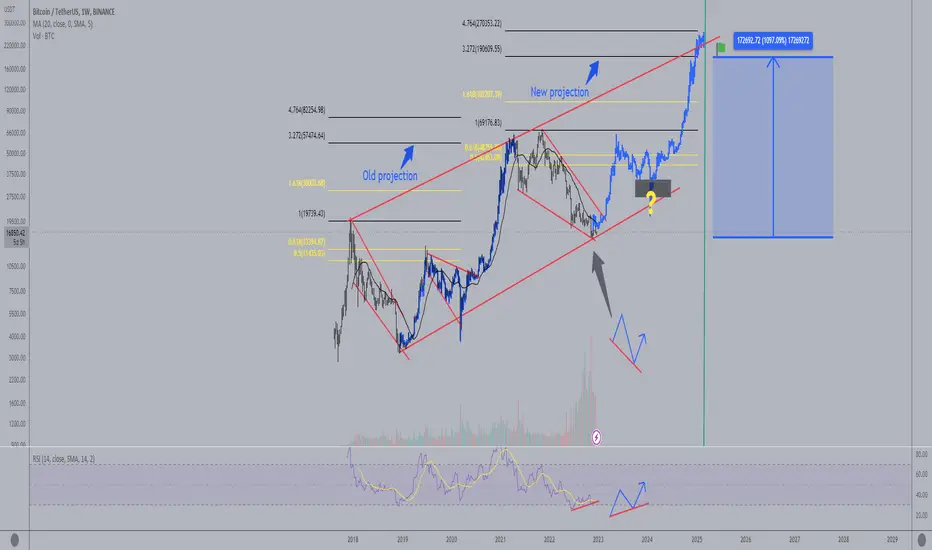Click the 'Bitcoin / TetherUS, 1W, BINANCE' title
This screenshot has height=550, width=932.
pyautogui.click(x=74, y=12)
